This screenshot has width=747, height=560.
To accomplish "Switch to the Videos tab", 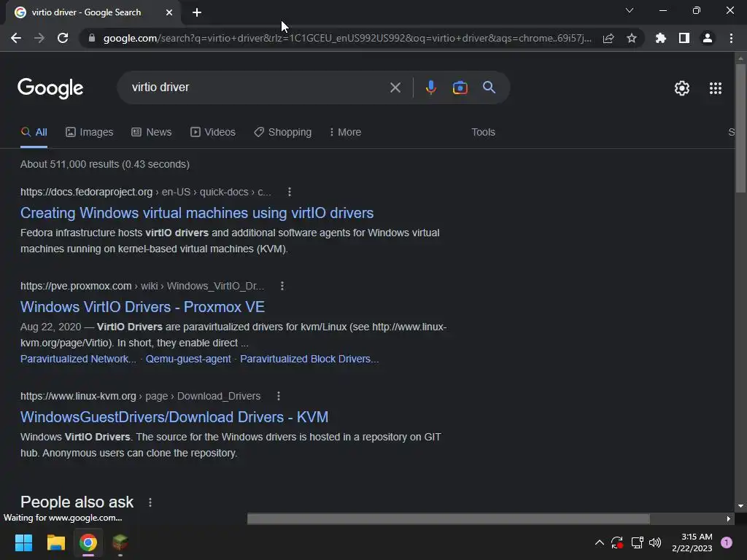I will point(213,133).
